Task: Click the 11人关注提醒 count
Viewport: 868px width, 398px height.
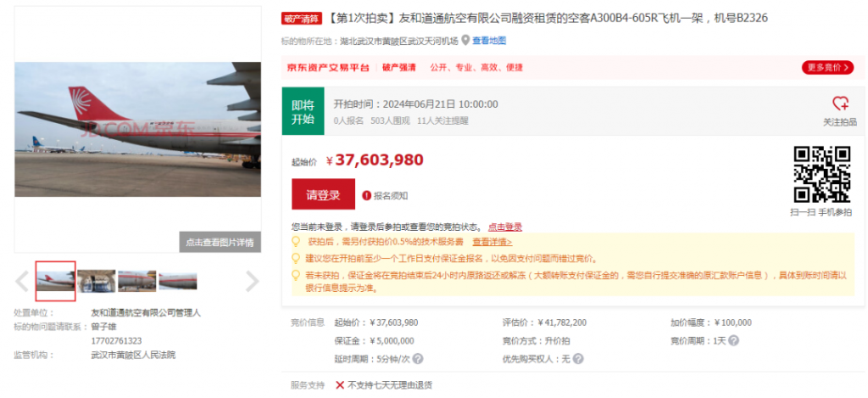Action: [x=442, y=121]
